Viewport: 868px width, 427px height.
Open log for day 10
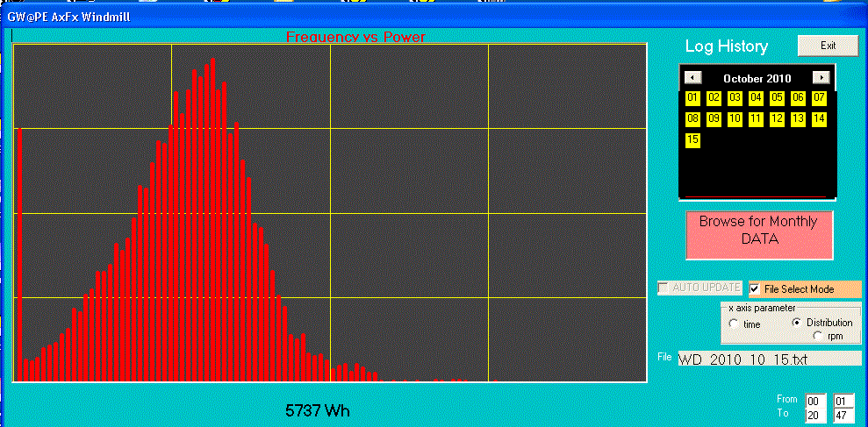coord(735,118)
